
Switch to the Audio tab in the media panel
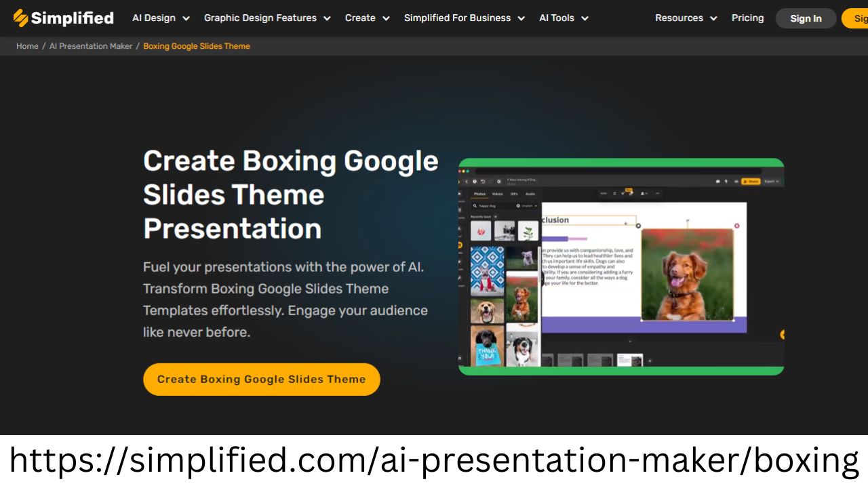[x=530, y=194]
